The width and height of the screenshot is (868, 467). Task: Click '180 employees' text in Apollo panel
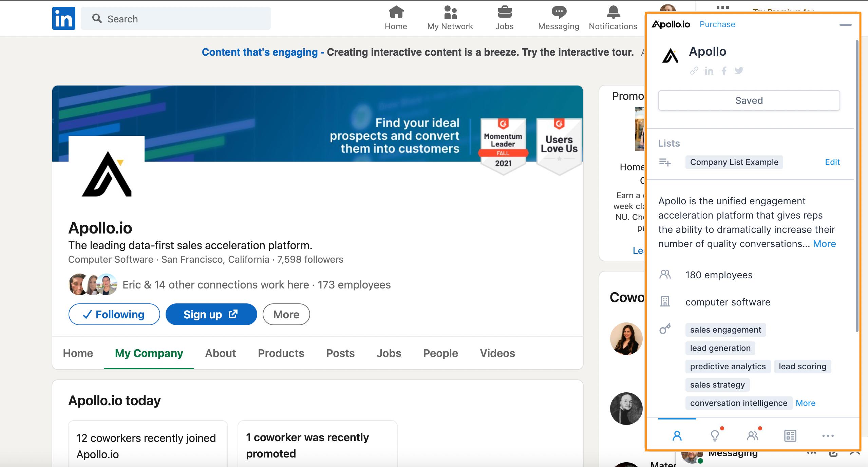pos(719,275)
